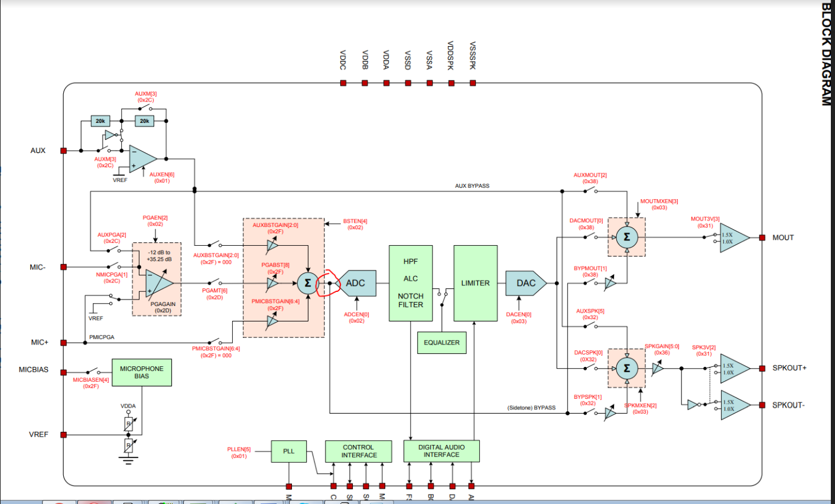This screenshot has height=504, width=835.
Task: Click the PLLEN[5] register label
Action: click(x=239, y=453)
